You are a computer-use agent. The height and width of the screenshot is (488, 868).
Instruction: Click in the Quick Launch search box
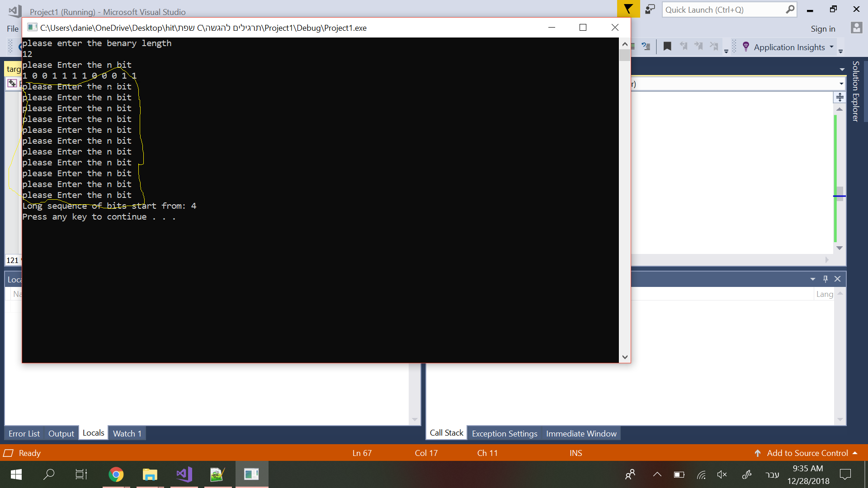pyautogui.click(x=723, y=9)
